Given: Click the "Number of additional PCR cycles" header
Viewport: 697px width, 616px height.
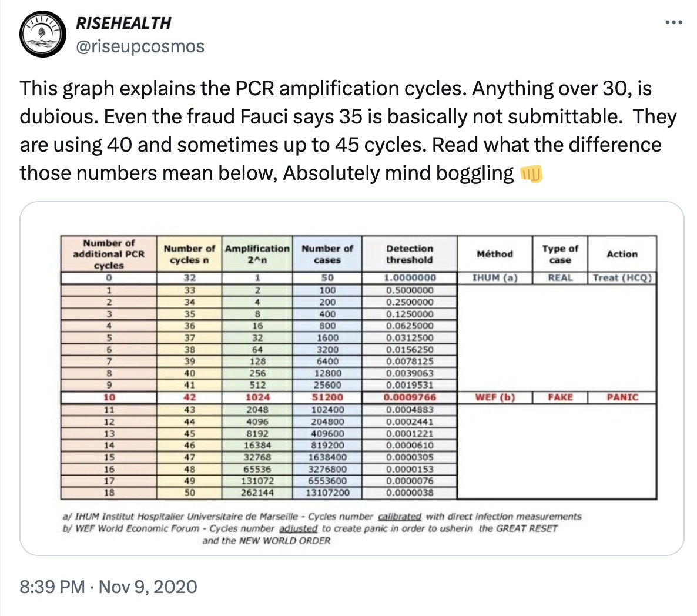Looking at the screenshot, I should [x=109, y=254].
